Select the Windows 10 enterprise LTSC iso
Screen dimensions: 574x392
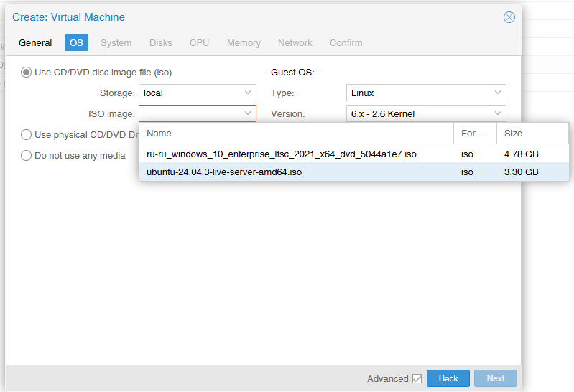tap(353, 154)
